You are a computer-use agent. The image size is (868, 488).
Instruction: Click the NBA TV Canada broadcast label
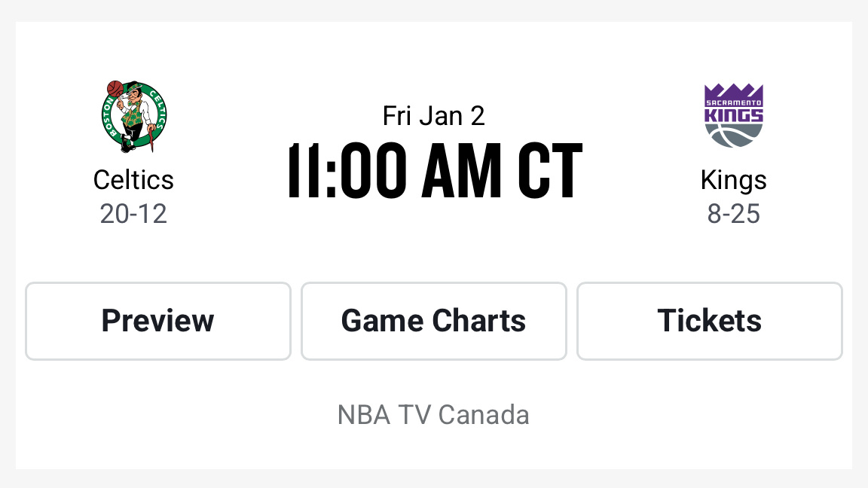[x=433, y=414]
